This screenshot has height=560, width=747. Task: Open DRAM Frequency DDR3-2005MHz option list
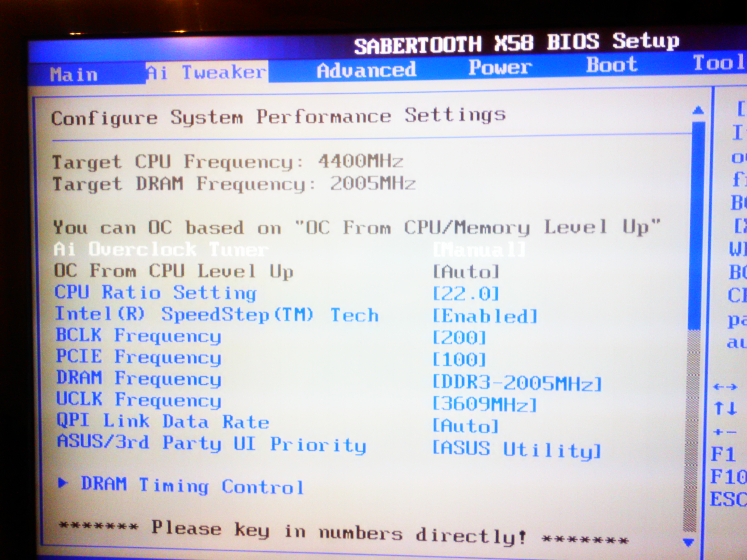[517, 383]
